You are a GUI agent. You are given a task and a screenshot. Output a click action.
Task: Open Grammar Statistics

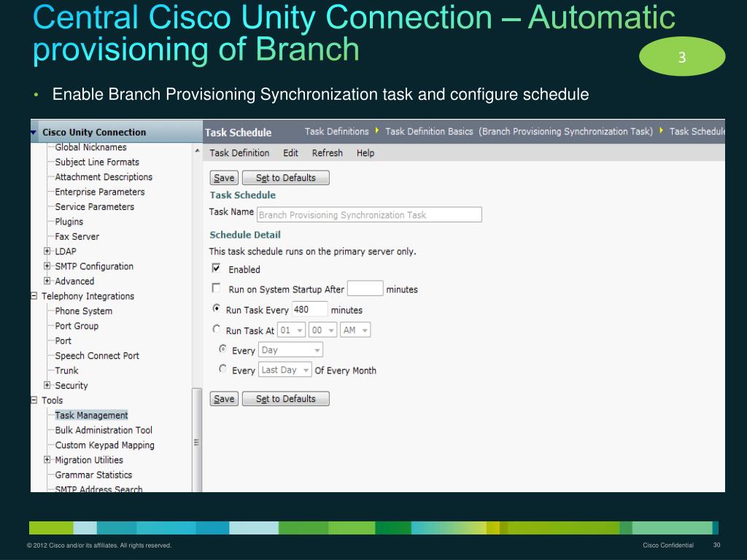93,474
